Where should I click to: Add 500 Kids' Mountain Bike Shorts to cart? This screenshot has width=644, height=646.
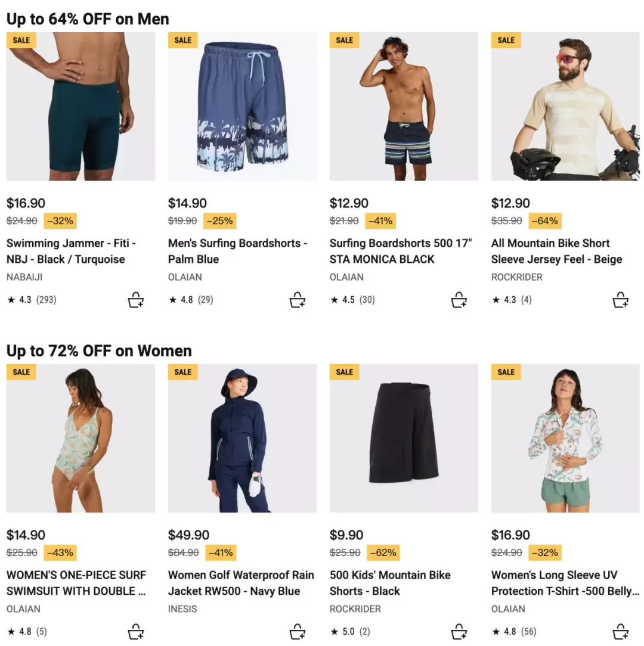(x=459, y=632)
